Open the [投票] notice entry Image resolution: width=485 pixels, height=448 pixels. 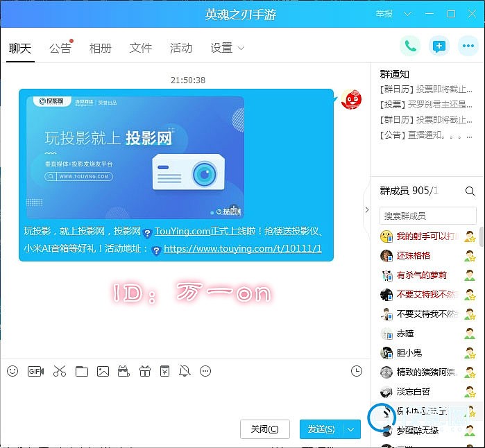pos(426,105)
